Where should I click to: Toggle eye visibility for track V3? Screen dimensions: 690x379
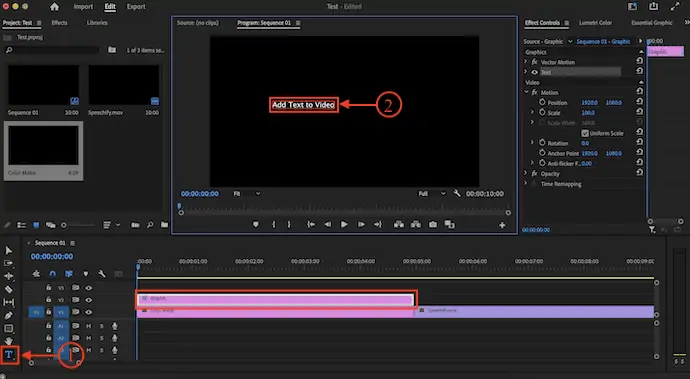88,288
